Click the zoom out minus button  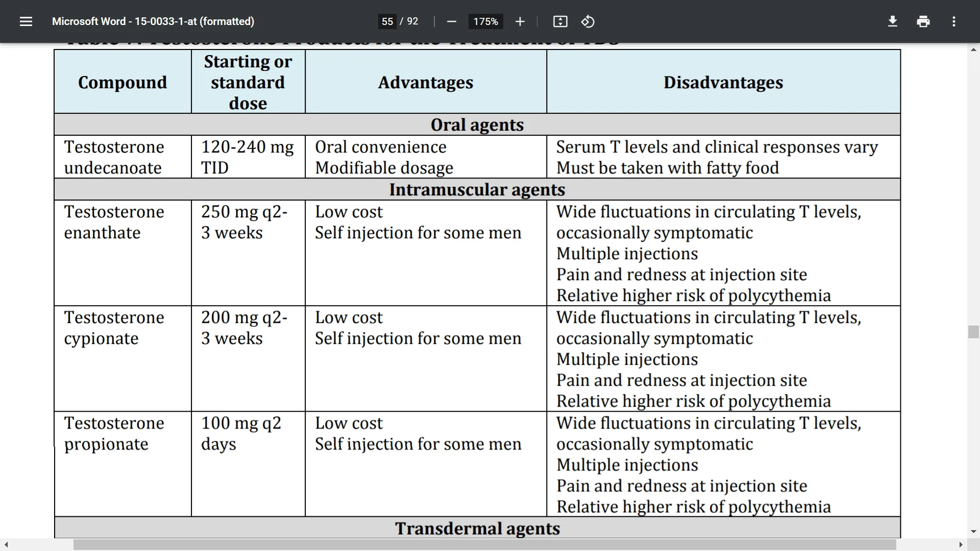point(451,21)
